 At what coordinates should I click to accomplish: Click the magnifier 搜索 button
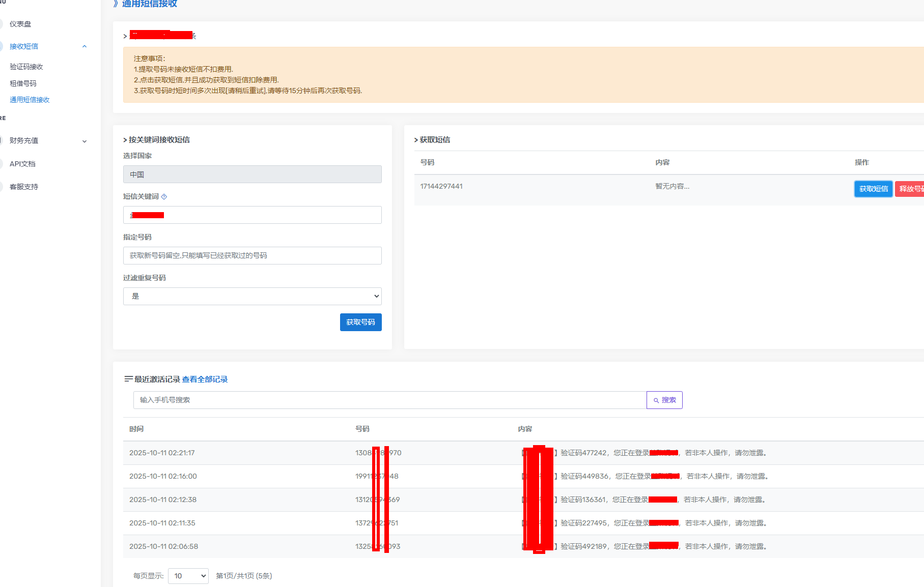664,400
